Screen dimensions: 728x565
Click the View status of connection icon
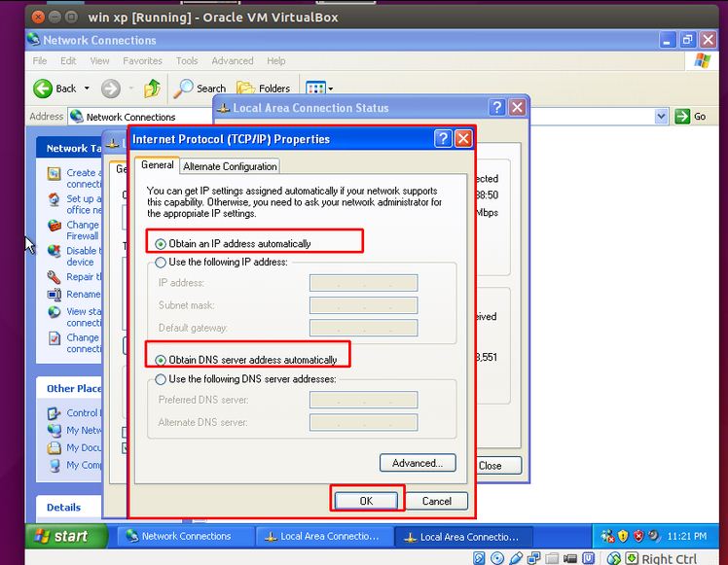55,312
